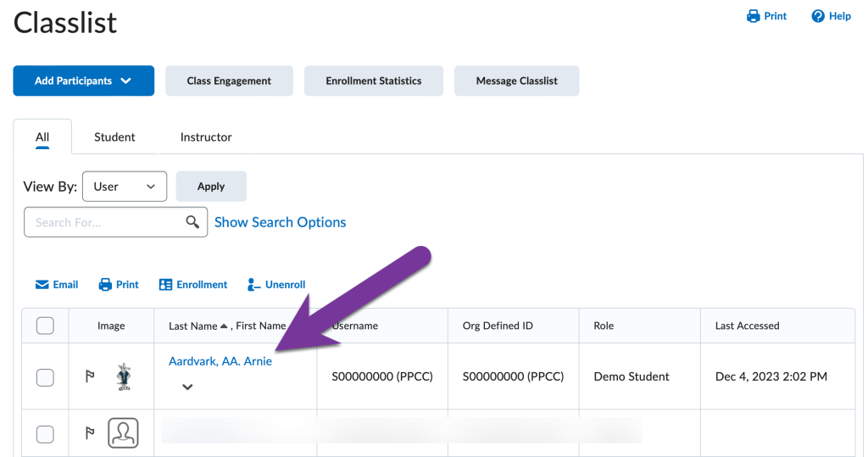The width and height of the screenshot is (868, 457).
Task: Click the flag icon for Aardvark row
Action: (x=91, y=376)
